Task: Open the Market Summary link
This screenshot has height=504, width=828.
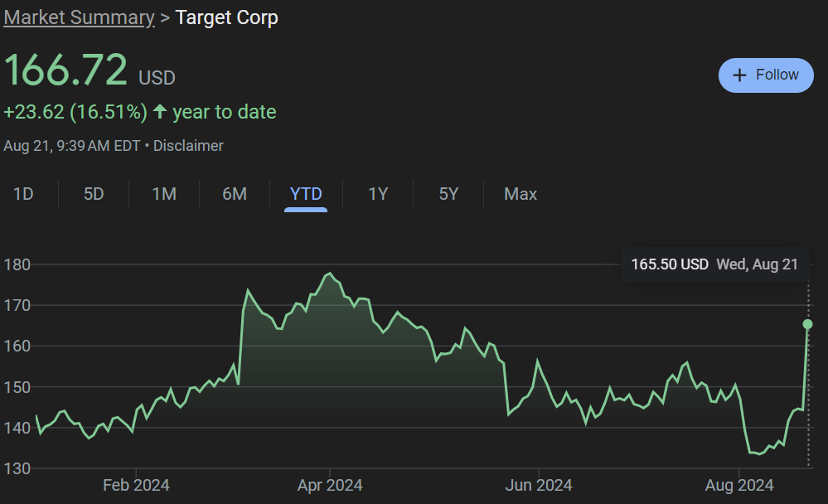Action: point(80,17)
